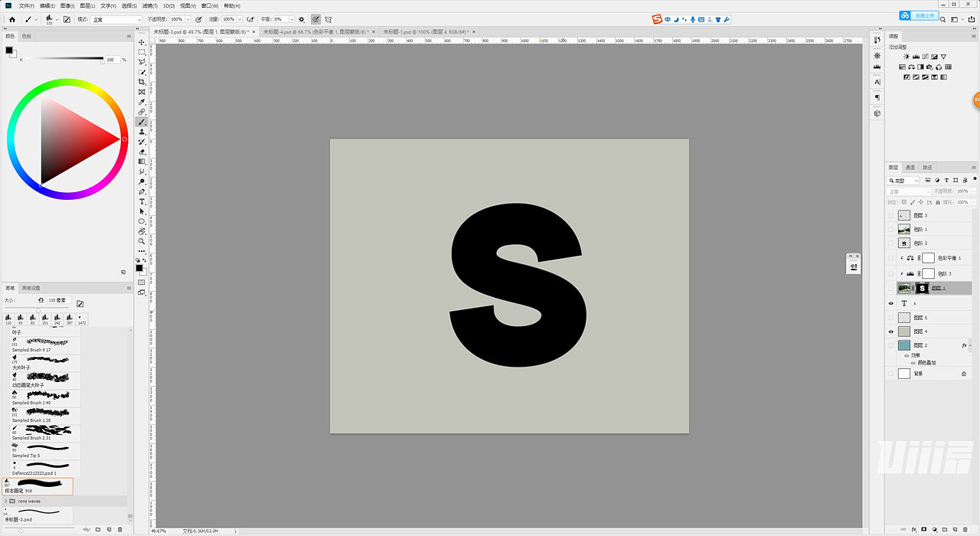Click the symmetry butterfly icon
The height and width of the screenshot is (536, 980).
pos(328,19)
